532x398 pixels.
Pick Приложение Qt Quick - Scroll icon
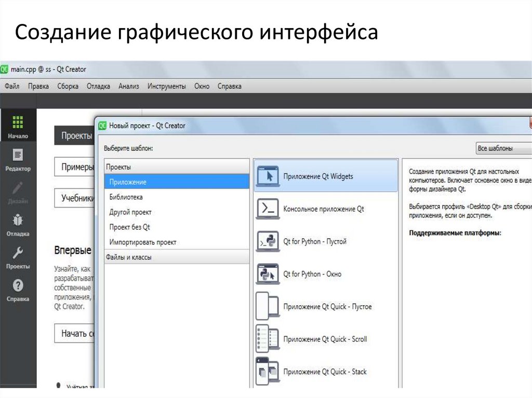pyautogui.click(x=268, y=339)
